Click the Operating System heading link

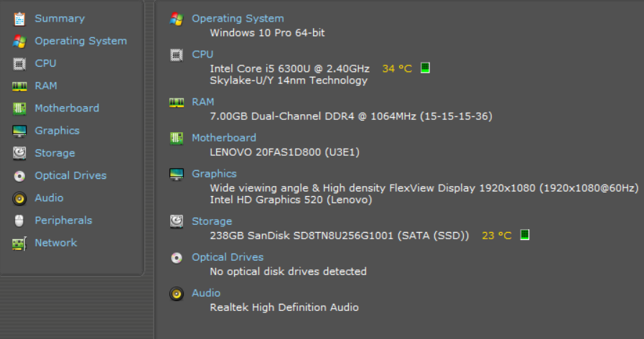(238, 19)
